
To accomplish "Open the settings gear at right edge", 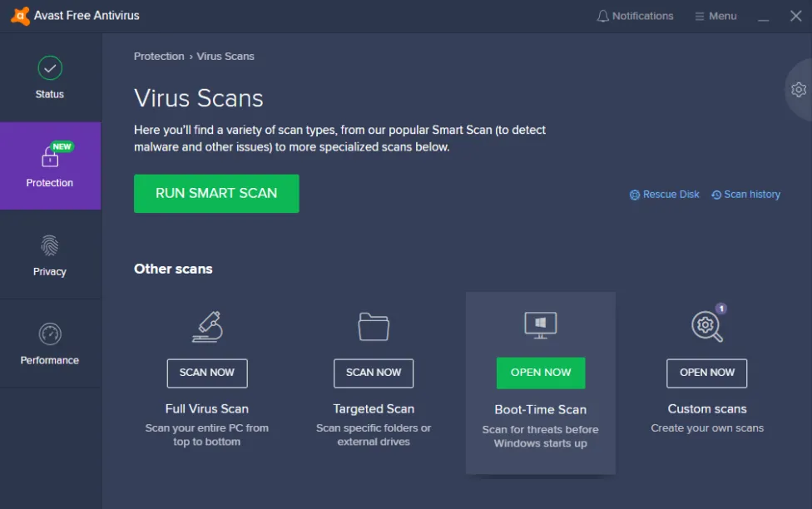I will click(799, 90).
